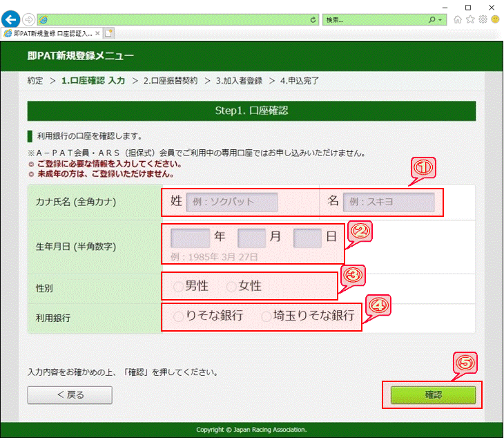Click the 未成年の方は、ご登録いただけません notice
This screenshot has height=438, width=504.
tap(106, 174)
